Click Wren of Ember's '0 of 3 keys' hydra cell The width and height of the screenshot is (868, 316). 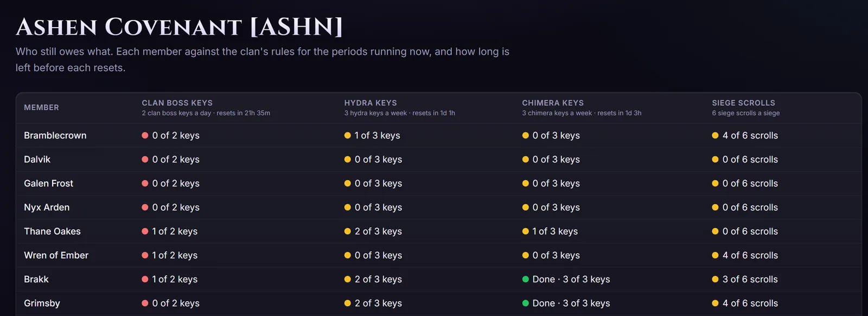coord(373,255)
